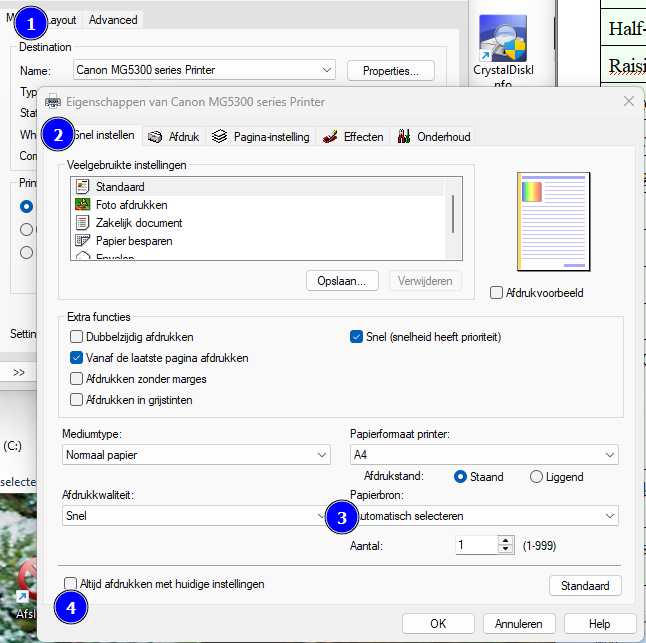Select the Foto afdrukken preset icon

[x=83, y=204]
